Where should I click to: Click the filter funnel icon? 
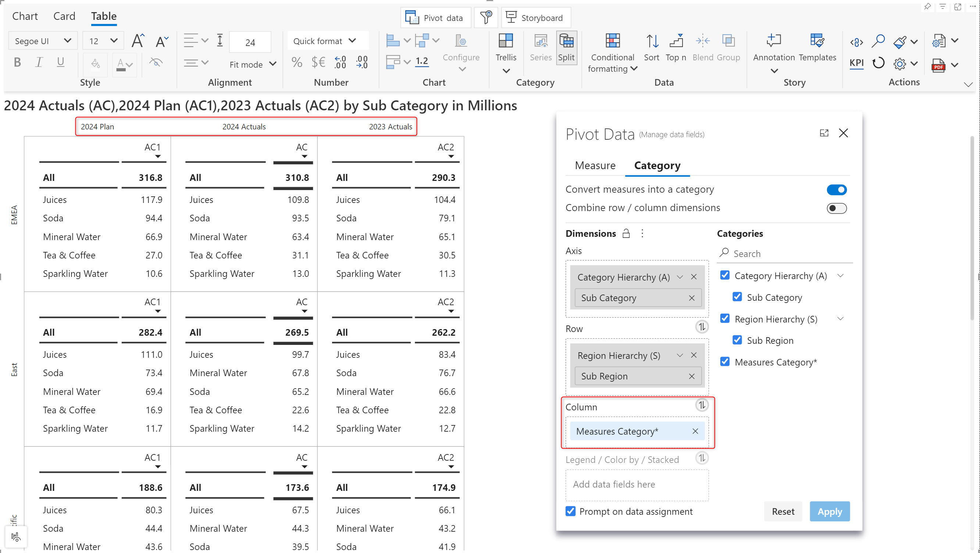[x=486, y=18]
